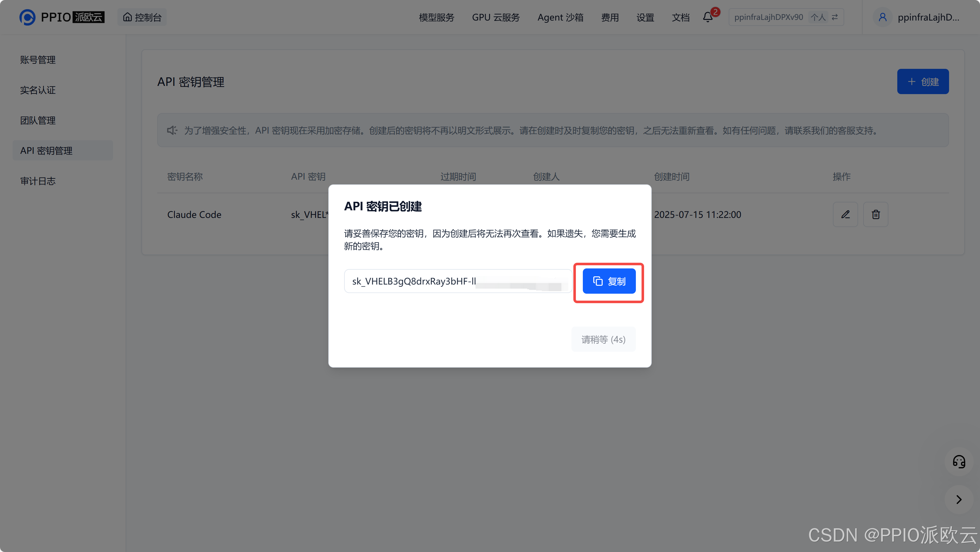Select 账号管理 in the sidebar

coord(38,60)
